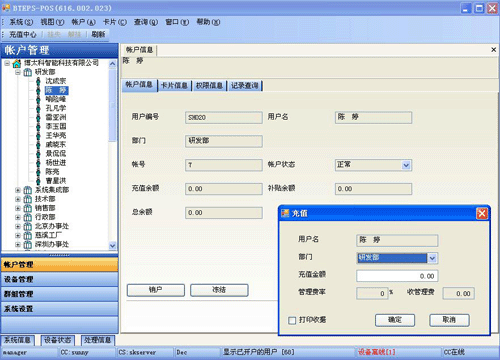Click the person icon beside 雷亚洲

[x=38, y=117]
